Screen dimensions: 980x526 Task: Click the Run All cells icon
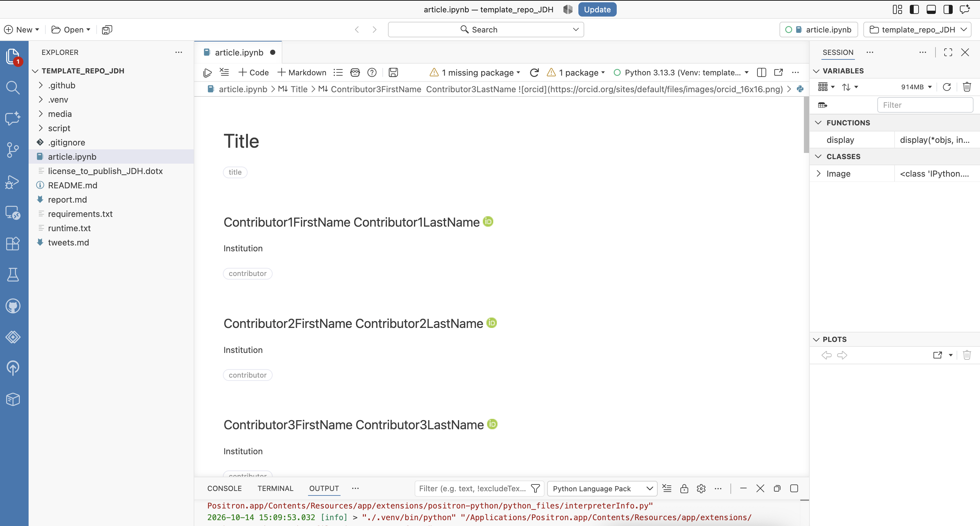coord(207,73)
